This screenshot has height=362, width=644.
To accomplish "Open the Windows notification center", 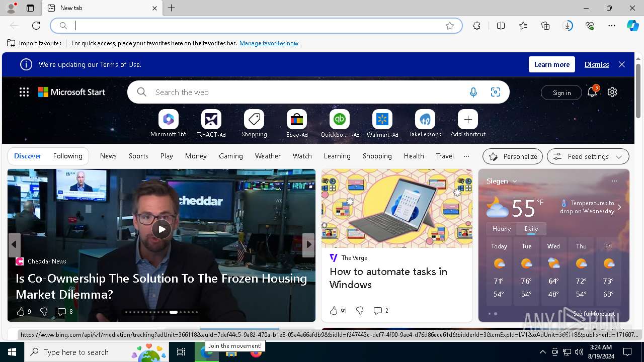I will pyautogui.click(x=627, y=352).
